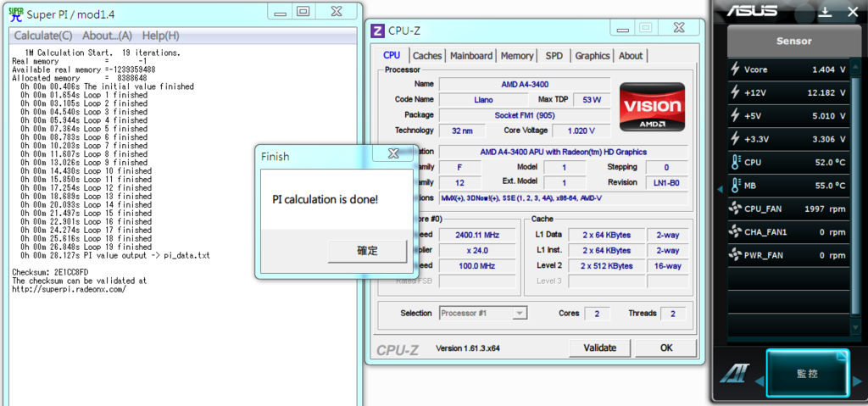Close the ASUS sensor widget
This screenshot has height=406, width=868.
(853, 12)
